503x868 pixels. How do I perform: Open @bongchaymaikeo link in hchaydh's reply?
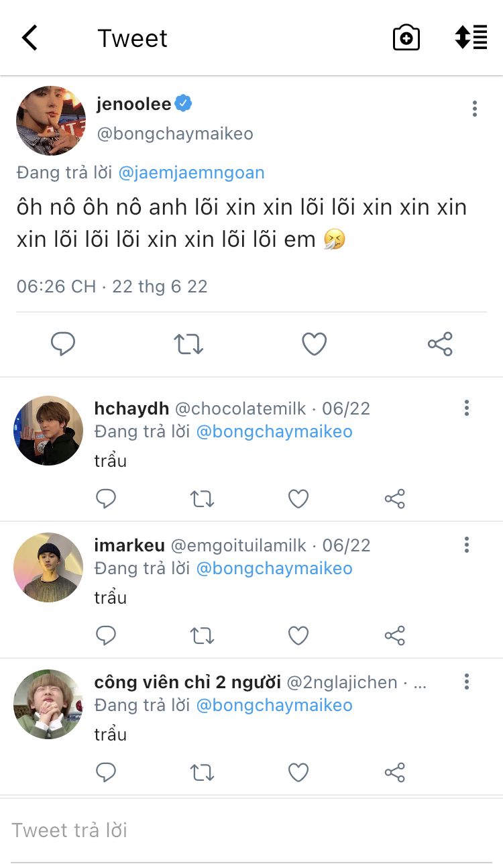274,431
